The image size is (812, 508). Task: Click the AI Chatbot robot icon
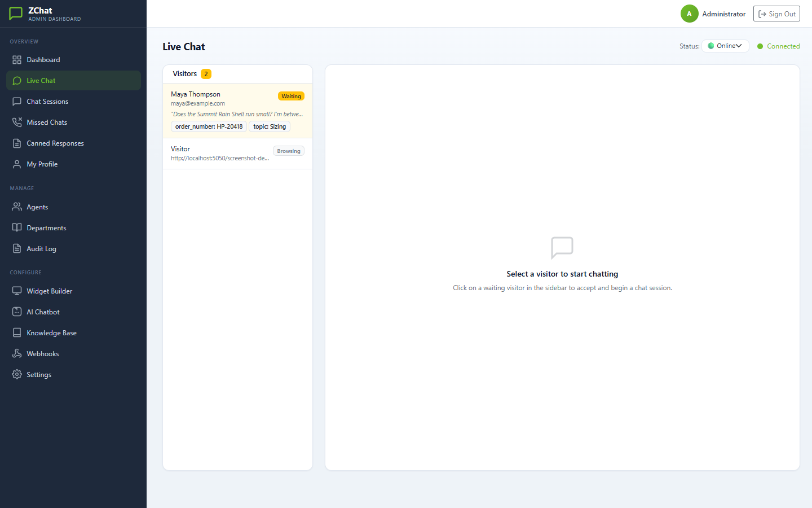[x=17, y=312]
